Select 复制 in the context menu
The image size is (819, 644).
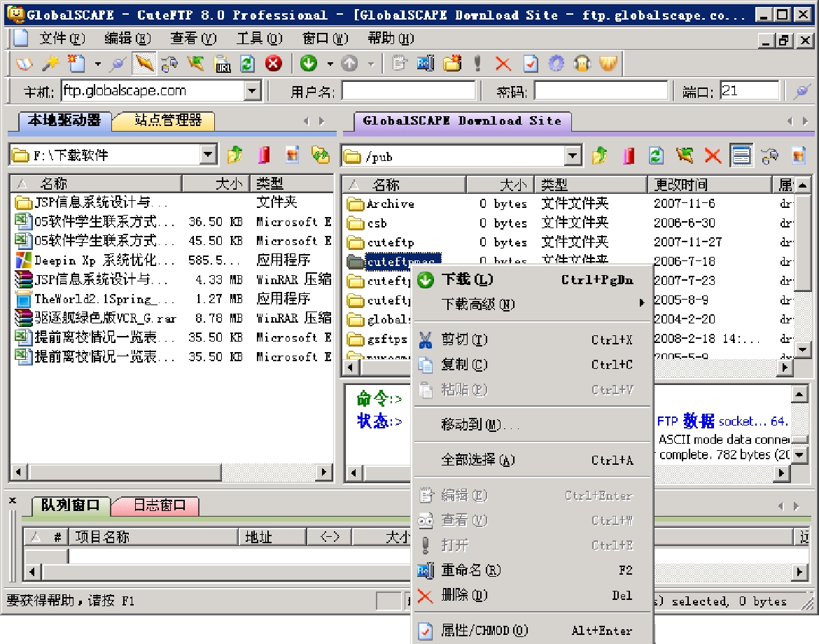533,365
